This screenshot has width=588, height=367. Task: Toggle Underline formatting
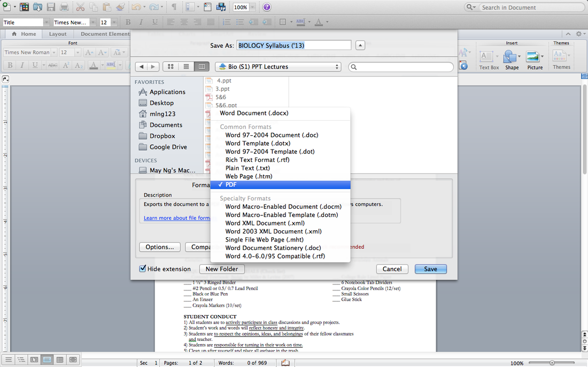click(x=155, y=22)
